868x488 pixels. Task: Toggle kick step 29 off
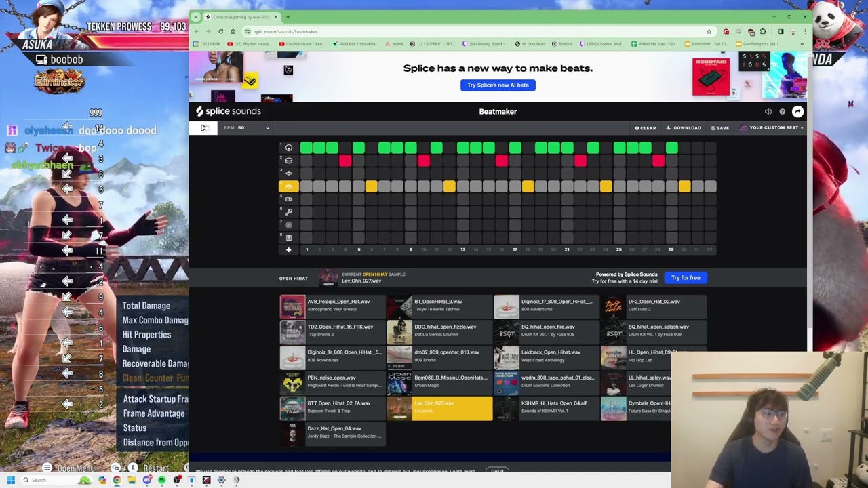(671, 148)
